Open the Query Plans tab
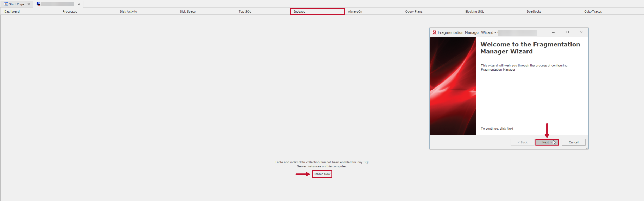 click(x=414, y=12)
